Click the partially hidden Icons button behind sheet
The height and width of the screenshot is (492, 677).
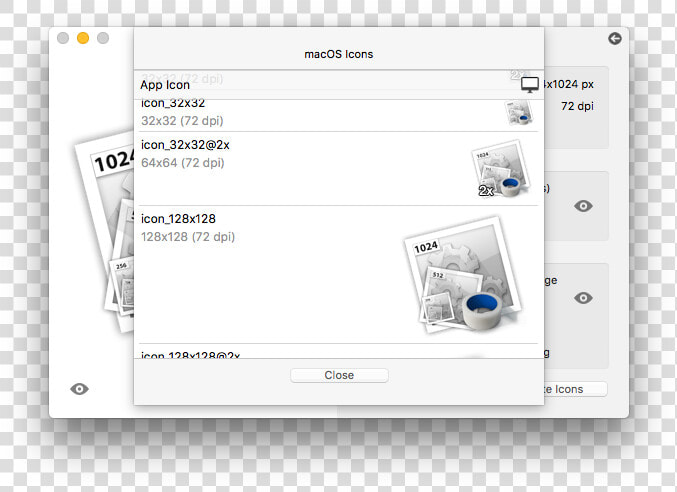[575, 389]
